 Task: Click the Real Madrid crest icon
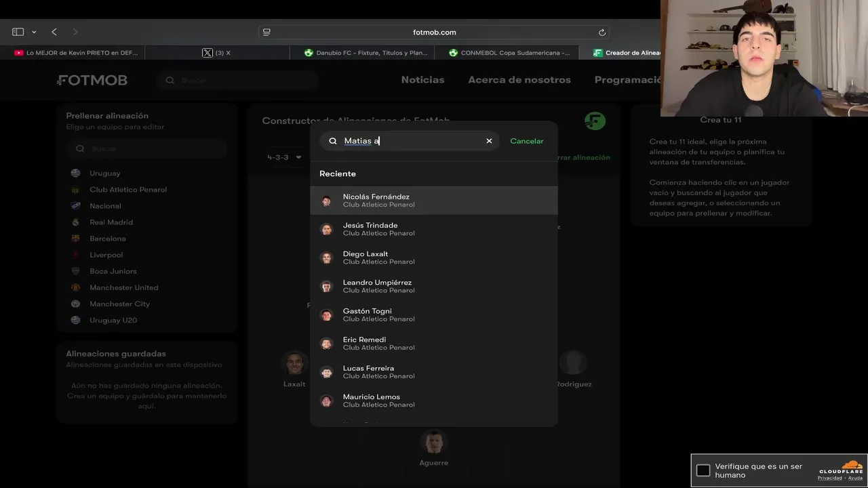tap(76, 222)
